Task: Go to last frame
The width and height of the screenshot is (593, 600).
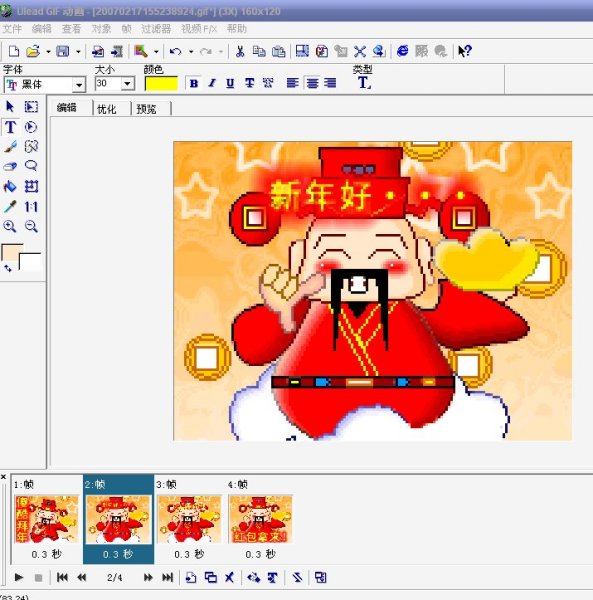Action: tap(168, 577)
